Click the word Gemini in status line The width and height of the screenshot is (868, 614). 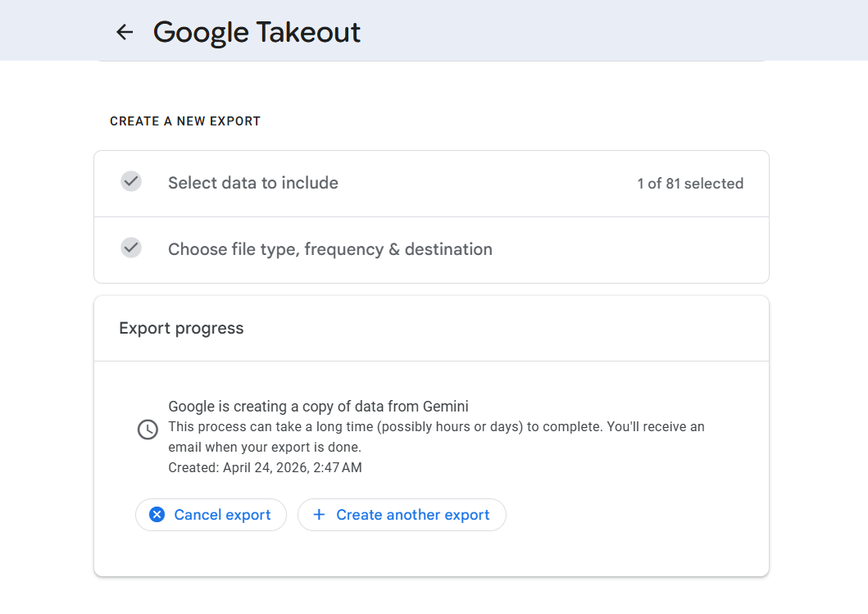445,406
